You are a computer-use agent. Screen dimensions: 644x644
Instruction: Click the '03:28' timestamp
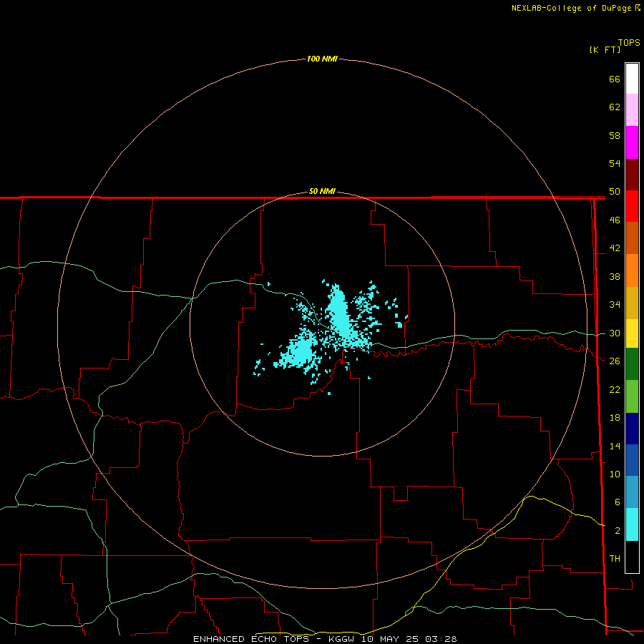click(x=441, y=639)
